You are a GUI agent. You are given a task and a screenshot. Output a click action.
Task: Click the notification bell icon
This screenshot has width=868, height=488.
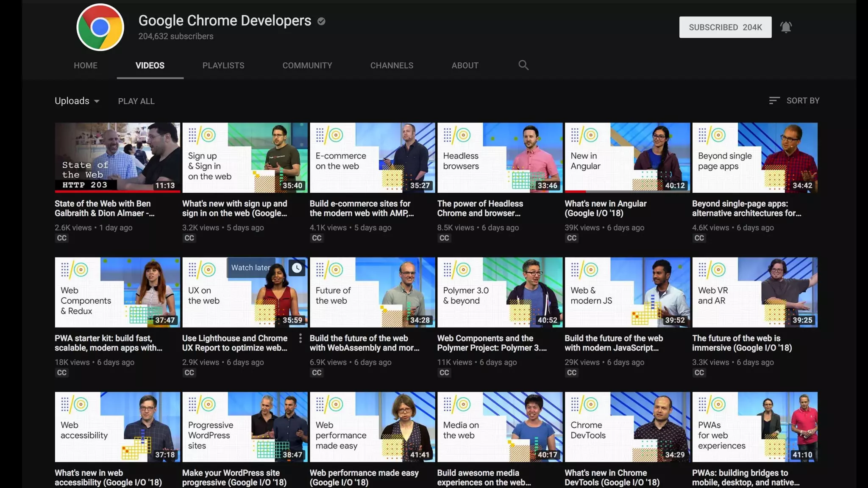(x=786, y=27)
